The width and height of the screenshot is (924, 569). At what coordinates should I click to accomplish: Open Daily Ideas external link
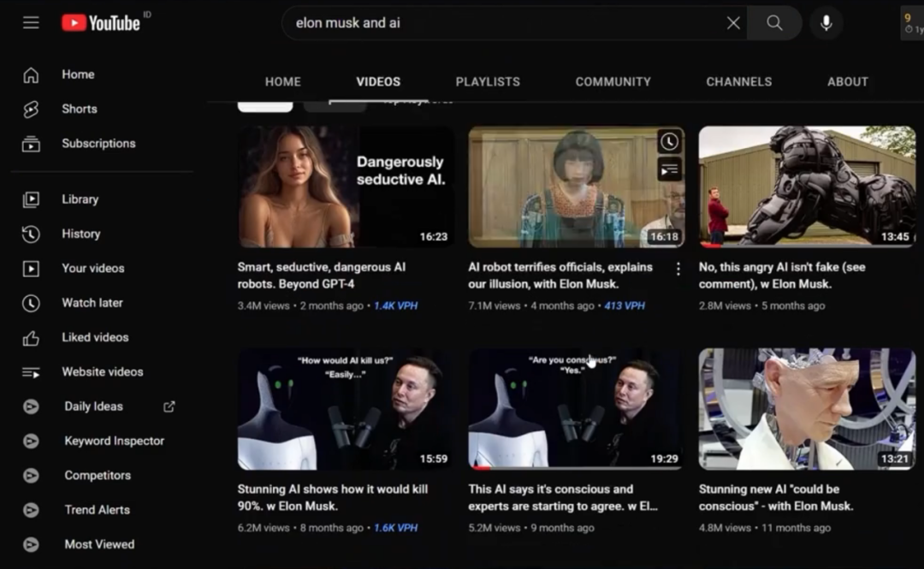coord(169,406)
